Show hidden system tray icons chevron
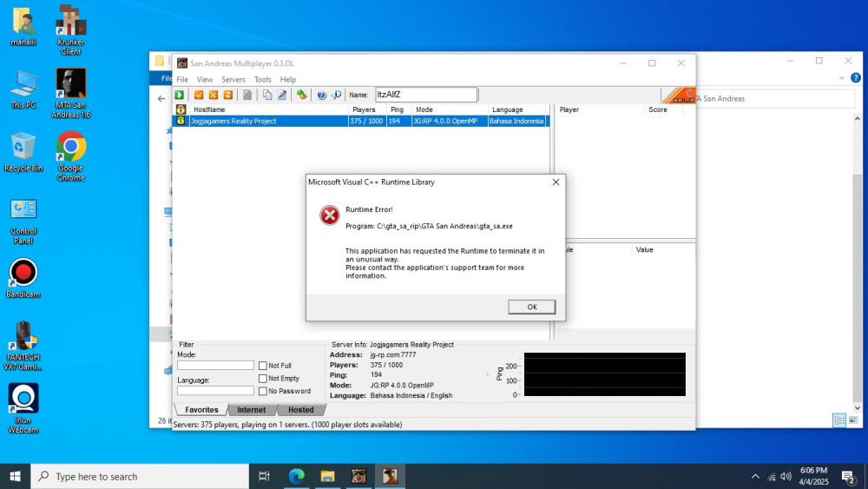This screenshot has width=868, height=489. click(x=755, y=476)
